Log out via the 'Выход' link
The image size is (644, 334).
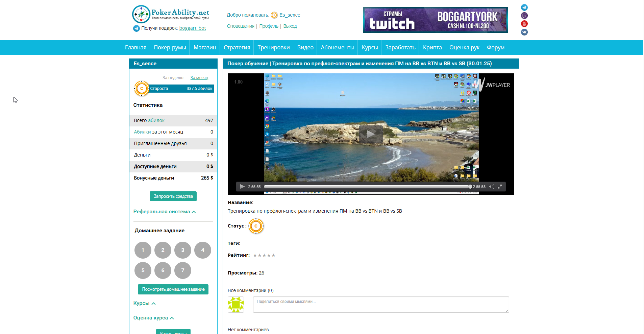[290, 26]
